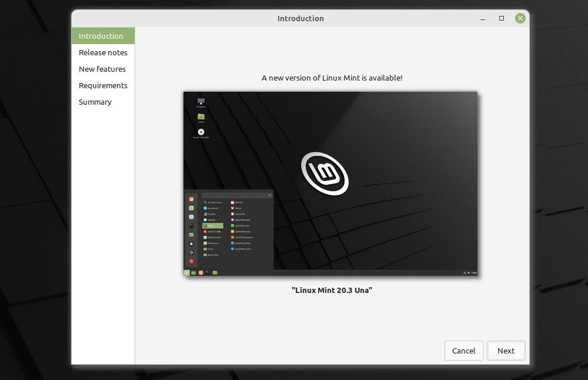
Task: Click the Introduction title in the title bar
Action: pyautogui.click(x=300, y=18)
